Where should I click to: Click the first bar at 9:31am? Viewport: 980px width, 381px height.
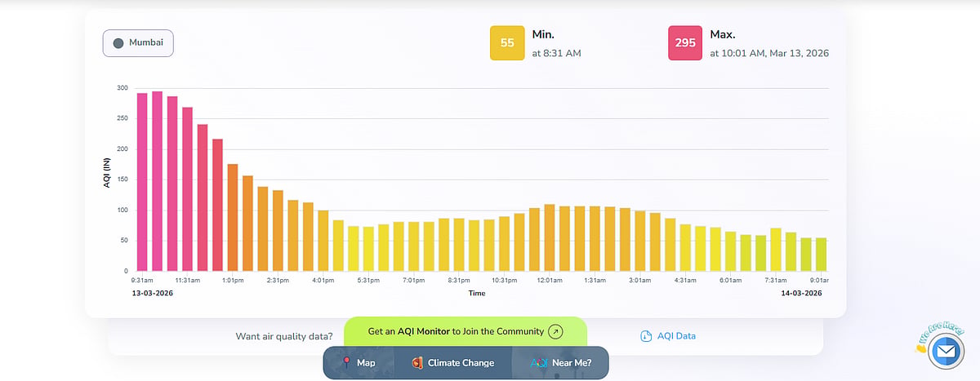click(142, 182)
